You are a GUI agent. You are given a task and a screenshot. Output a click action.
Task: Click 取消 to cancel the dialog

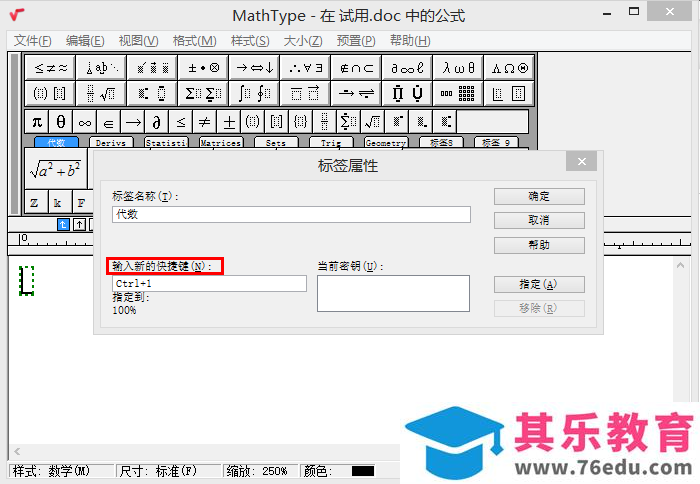coord(539,221)
